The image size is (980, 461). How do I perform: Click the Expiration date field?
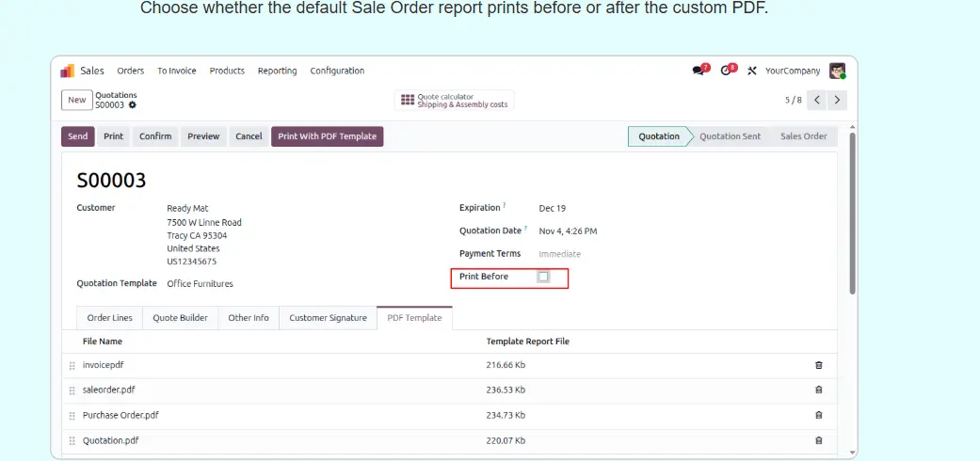click(553, 208)
